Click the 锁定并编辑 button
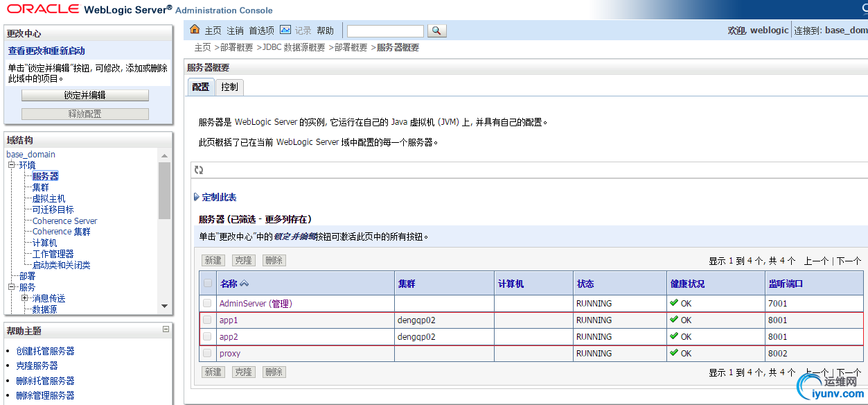Image resolution: width=868 pixels, height=405 pixels. pyautogui.click(x=85, y=95)
